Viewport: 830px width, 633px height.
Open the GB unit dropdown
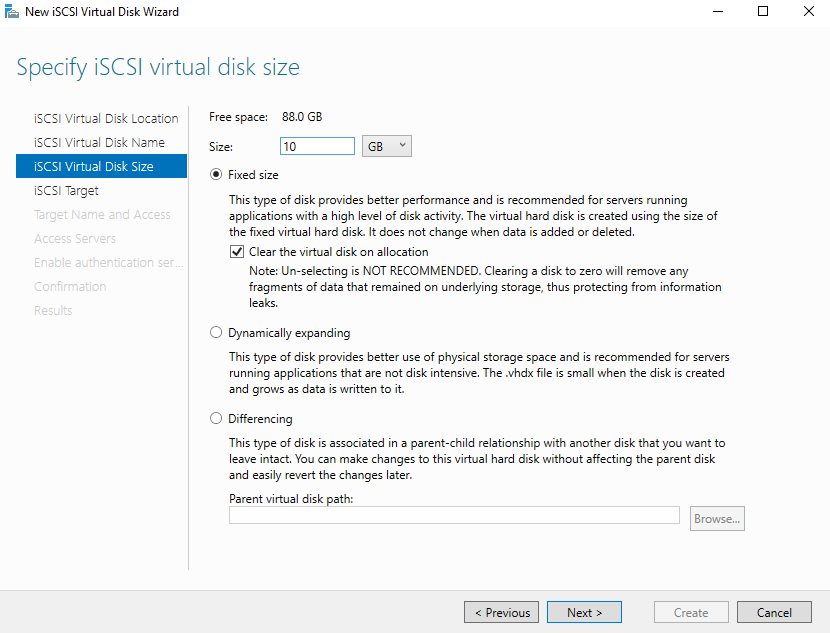click(x=386, y=145)
